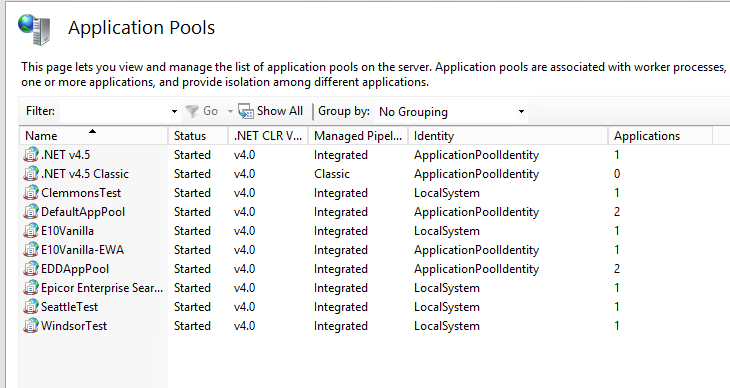The image size is (730, 388).
Task: Click the E10Vanilla-EWA pool icon
Action: tap(31, 250)
